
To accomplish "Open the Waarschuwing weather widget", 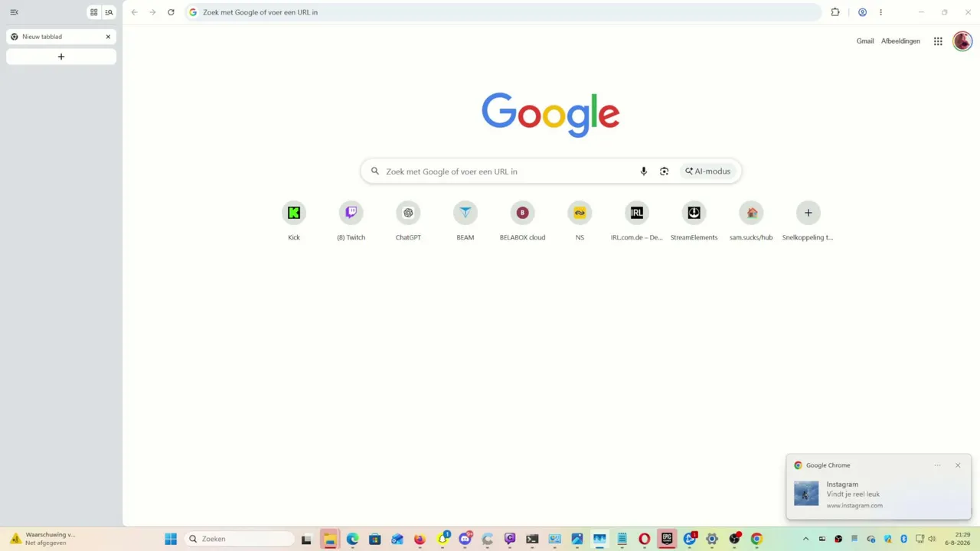I will tap(43, 539).
